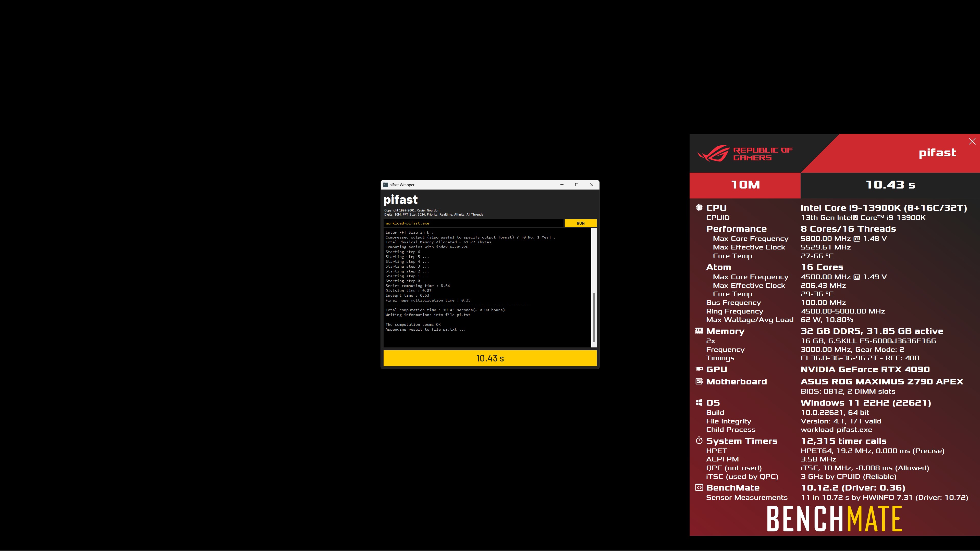
Task: Click '5800.00 MHz @ 1.48 V' value
Action: pos(843,239)
